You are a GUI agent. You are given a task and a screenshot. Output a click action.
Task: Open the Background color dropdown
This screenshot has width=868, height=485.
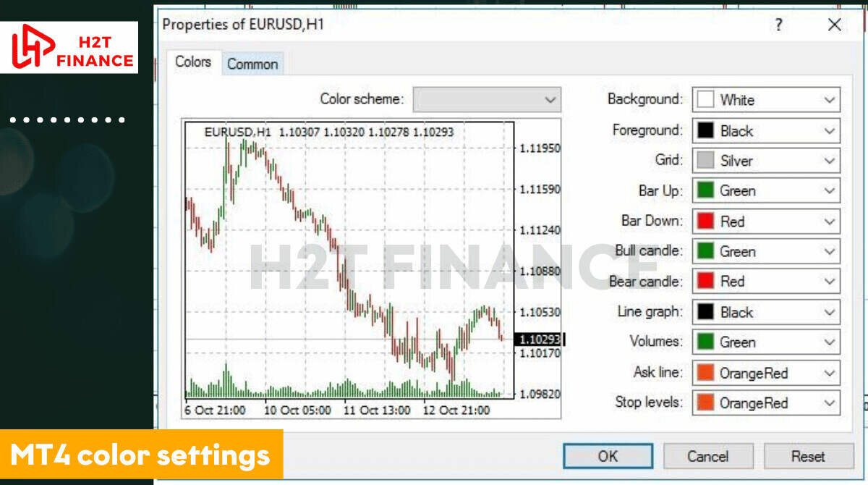coord(766,100)
